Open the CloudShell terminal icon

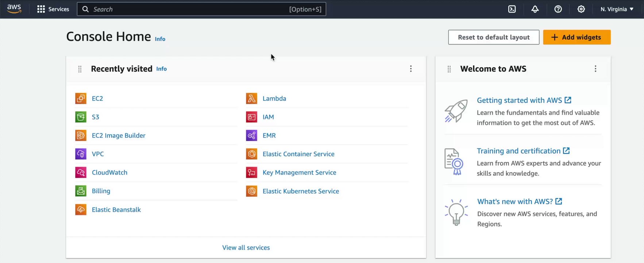(x=512, y=9)
